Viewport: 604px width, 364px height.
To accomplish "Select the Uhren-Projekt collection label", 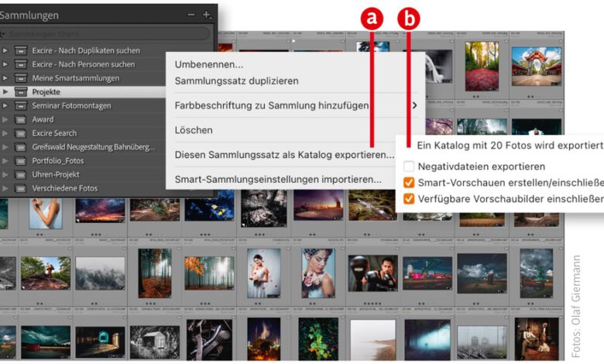I will 56,174.
